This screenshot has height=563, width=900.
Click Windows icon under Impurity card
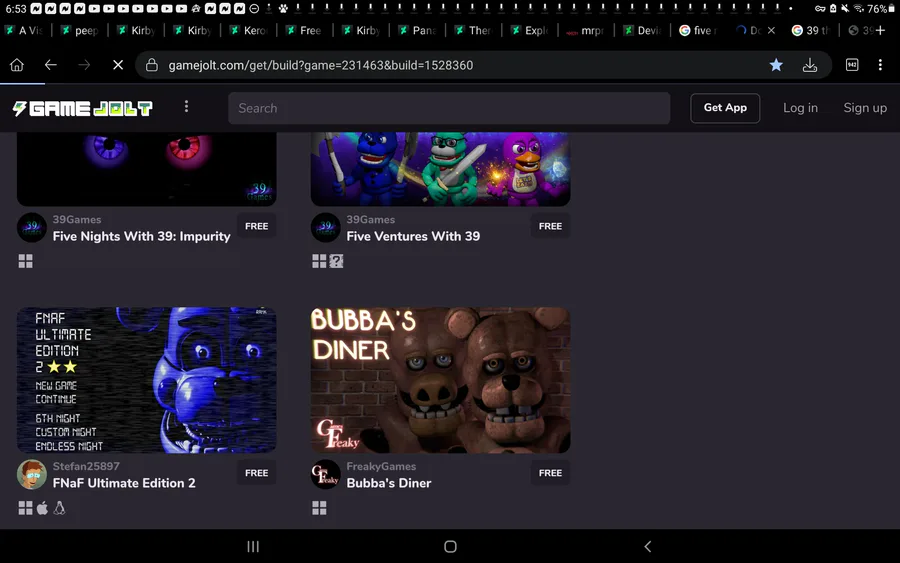point(25,261)
